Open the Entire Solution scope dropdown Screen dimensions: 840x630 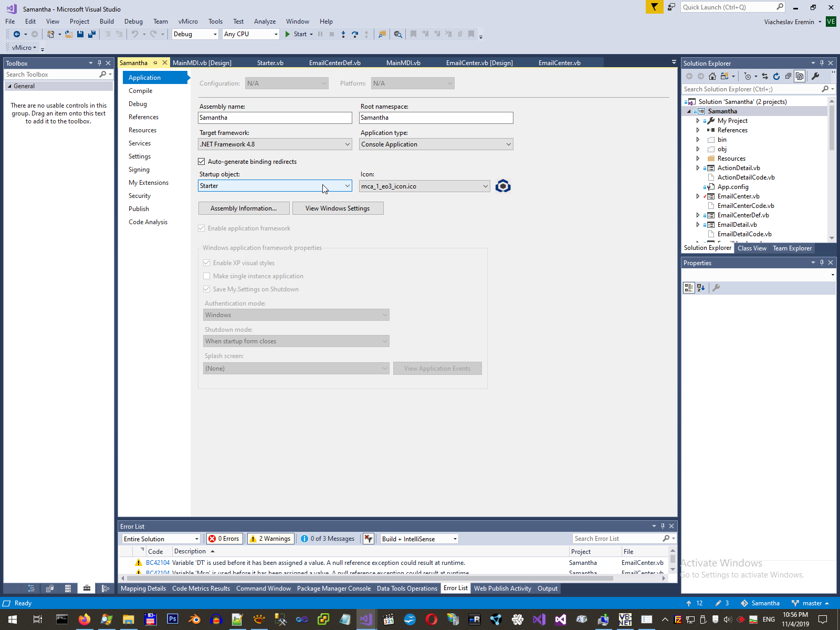coord(161,539)
